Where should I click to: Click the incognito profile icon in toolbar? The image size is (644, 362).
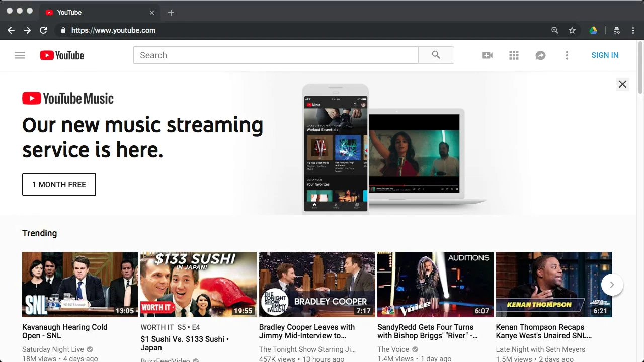pyautogui.click(x=617, y=30)
